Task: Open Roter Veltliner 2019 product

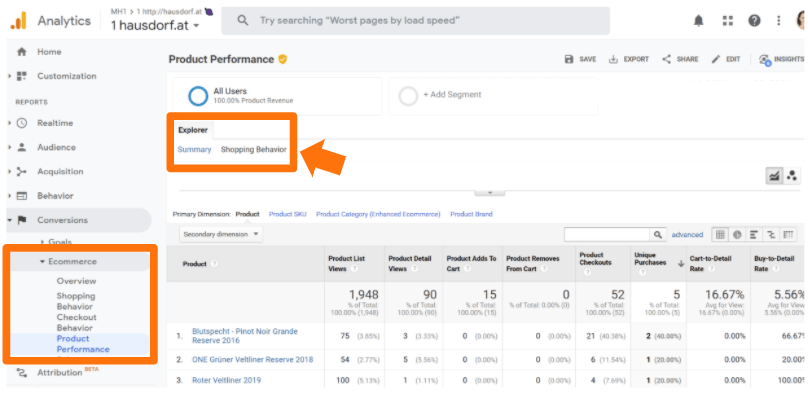Action: (x=226, y=380)
